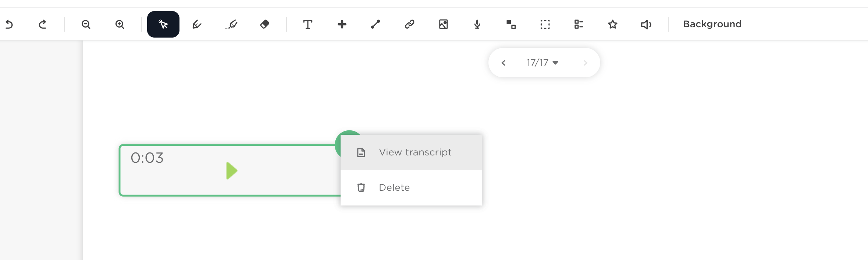Record audio with the microphone tool
Screen dimensions: 868x260
pyautogui.click(x=477, y=24)
